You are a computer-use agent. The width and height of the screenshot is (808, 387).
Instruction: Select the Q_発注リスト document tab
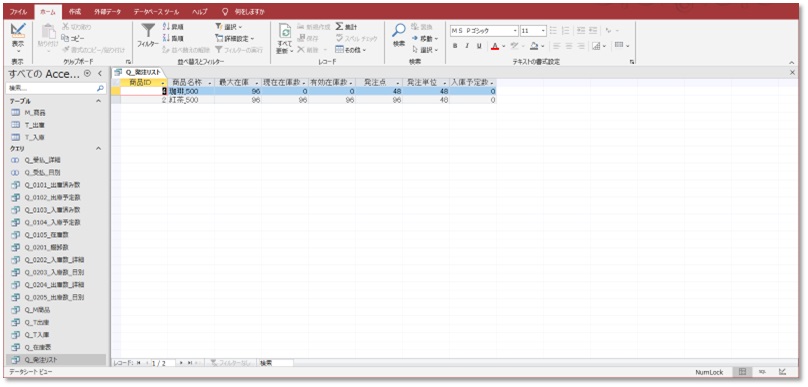click(138, 73)
